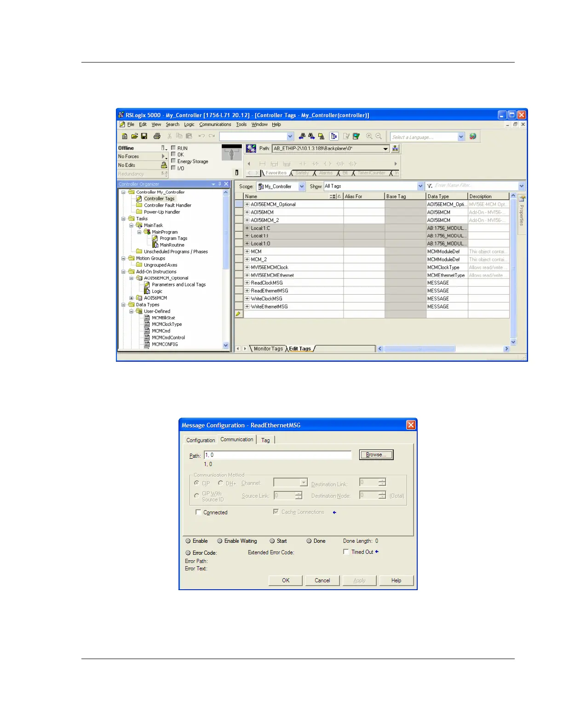Screen dimensions: 563x728
Task: Click the RSWho network icon beside Path
Action: tap(395, 148)
